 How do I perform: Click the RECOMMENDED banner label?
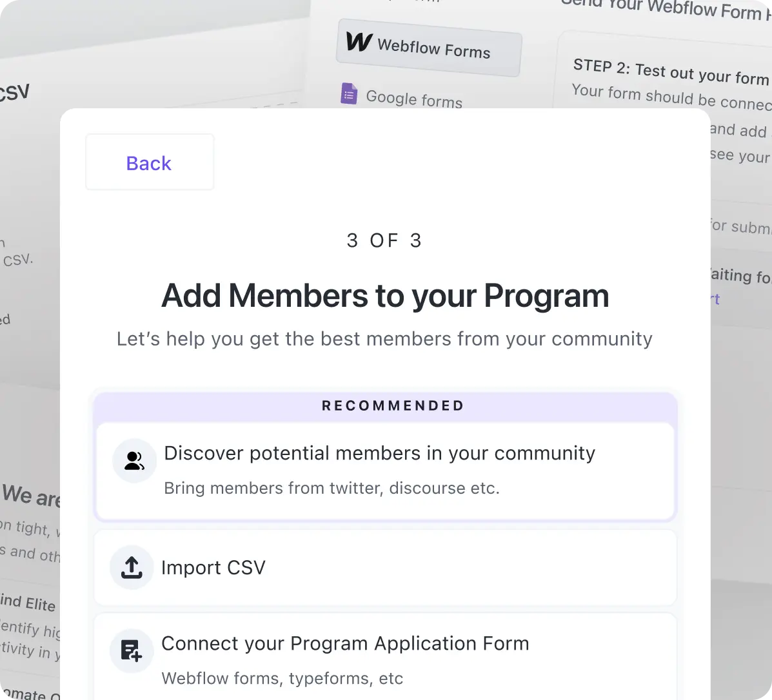[393, 406]
